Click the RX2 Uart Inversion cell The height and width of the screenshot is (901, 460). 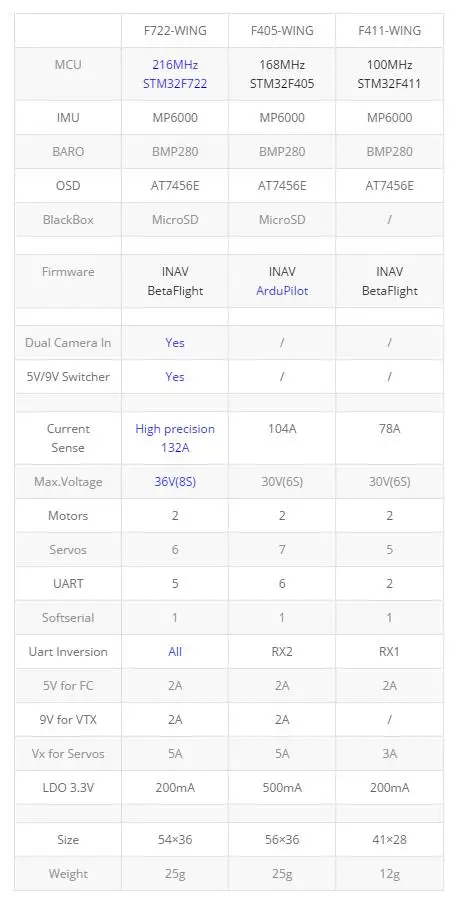[282, 652]
